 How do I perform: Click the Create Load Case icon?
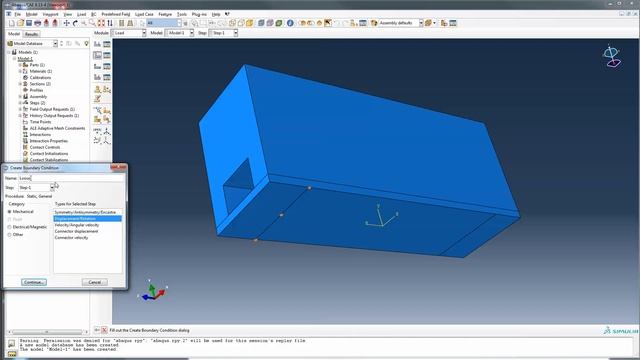click(x=98, y=77)
